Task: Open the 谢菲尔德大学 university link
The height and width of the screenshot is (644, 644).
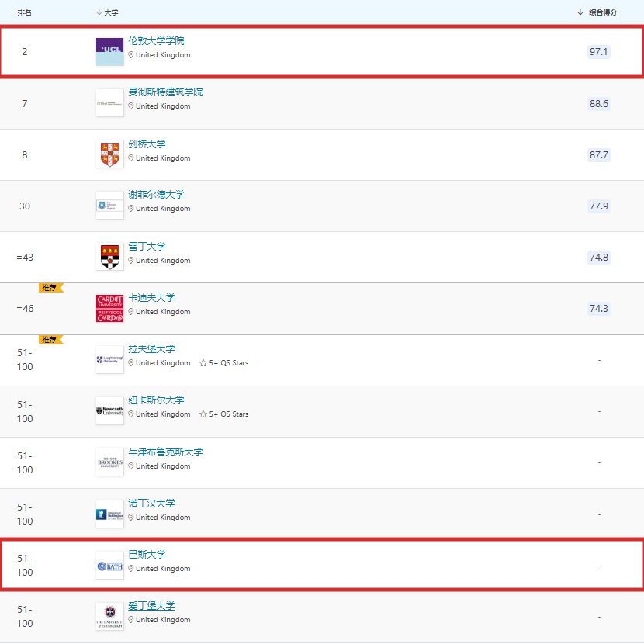Action: tap(156, 195)
